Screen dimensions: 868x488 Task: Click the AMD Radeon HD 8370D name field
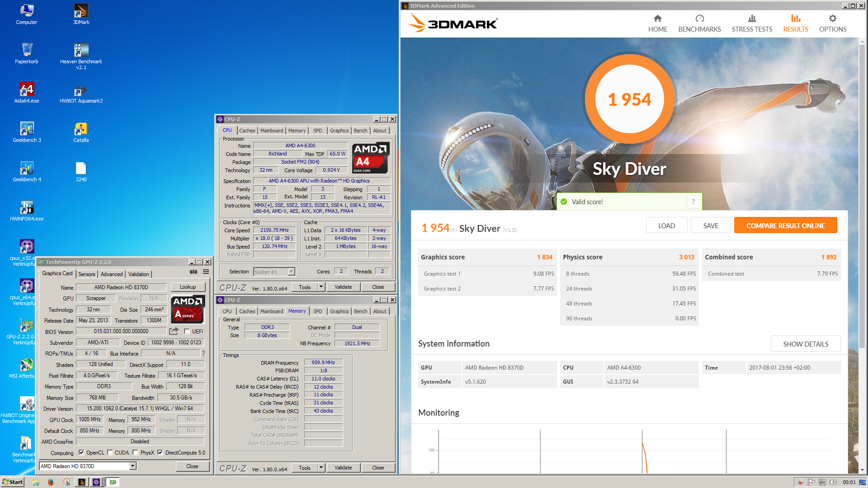pos(121,287)
